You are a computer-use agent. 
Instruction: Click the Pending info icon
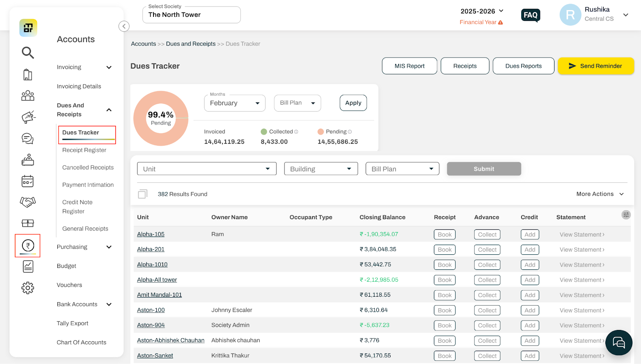(350, 132)
